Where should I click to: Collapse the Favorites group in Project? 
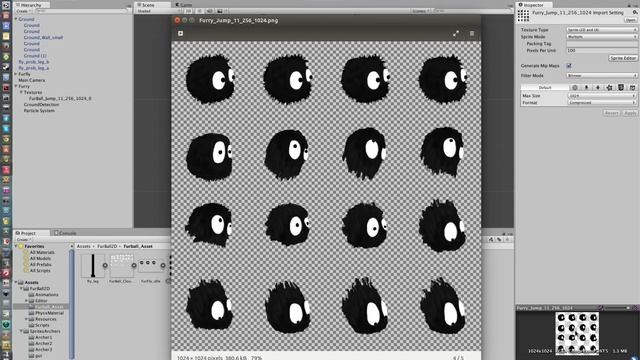click(x=16, y=247)
